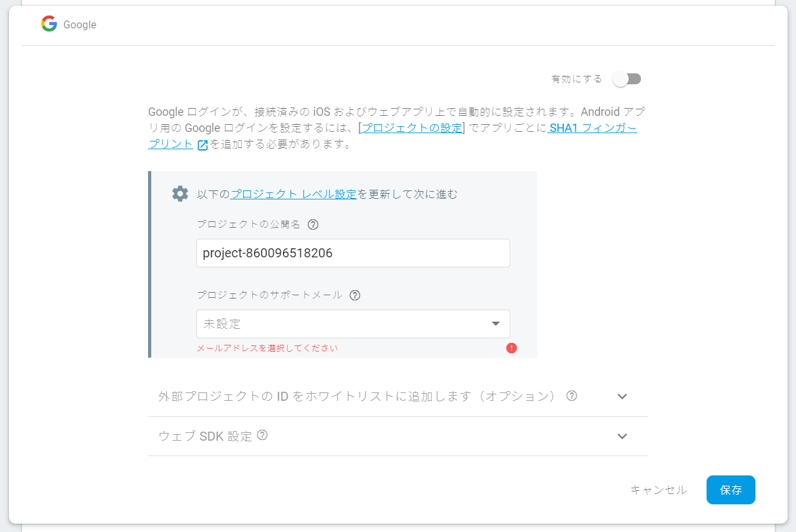Image resolution: width=796 pixels, height=532 pixels.
Task: Click the red error icon below the email field
Action: (511, 347)
